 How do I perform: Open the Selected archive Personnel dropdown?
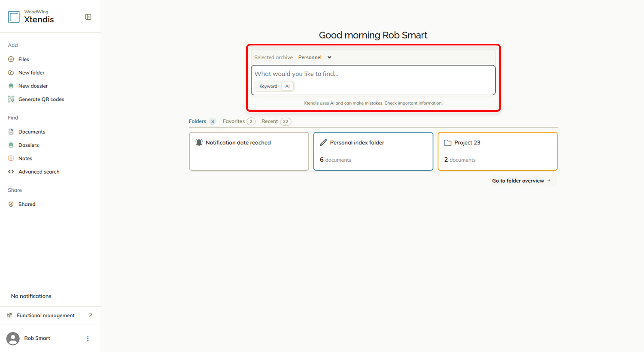pyautogui.click(x=315, y=57)
